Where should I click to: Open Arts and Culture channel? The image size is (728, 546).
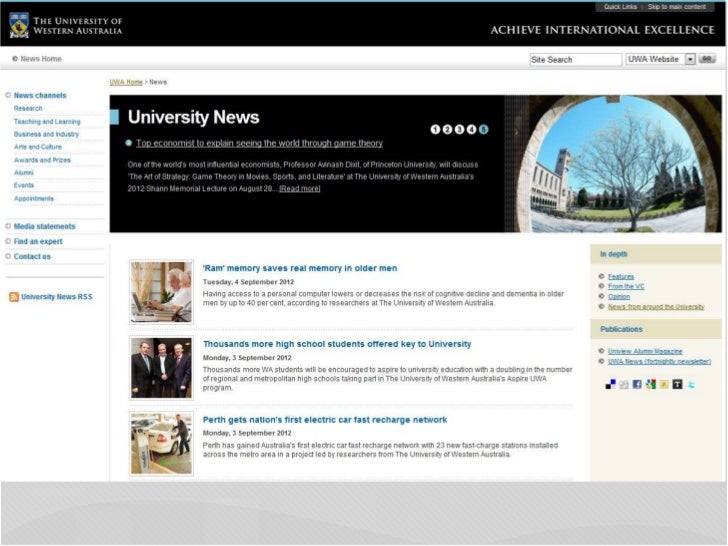pyautogui.click(x=38, y=147)
